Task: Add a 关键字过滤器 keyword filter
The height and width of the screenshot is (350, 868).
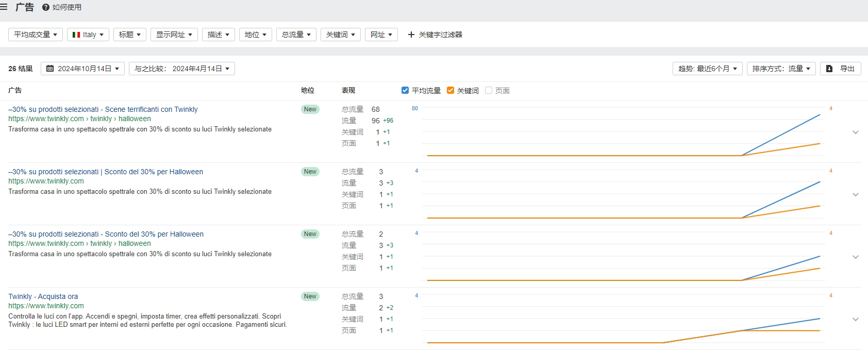Action: 435,35
